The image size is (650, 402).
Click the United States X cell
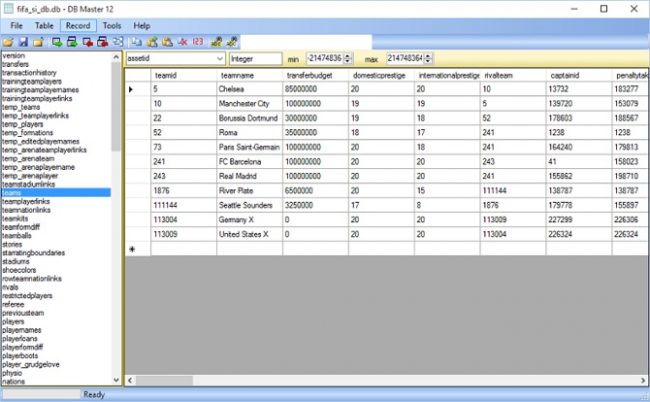pos(250,234)
